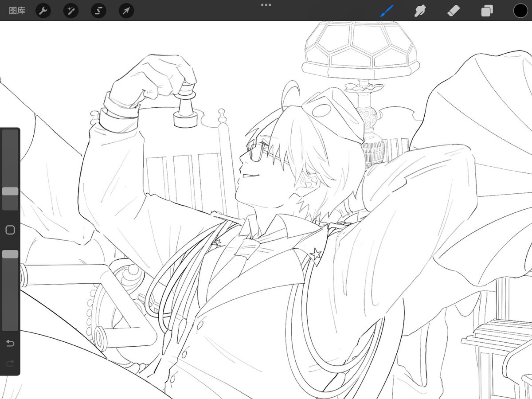Open the Layers panel
Viewport: 532px width, 399px height.
click(487, 11)
